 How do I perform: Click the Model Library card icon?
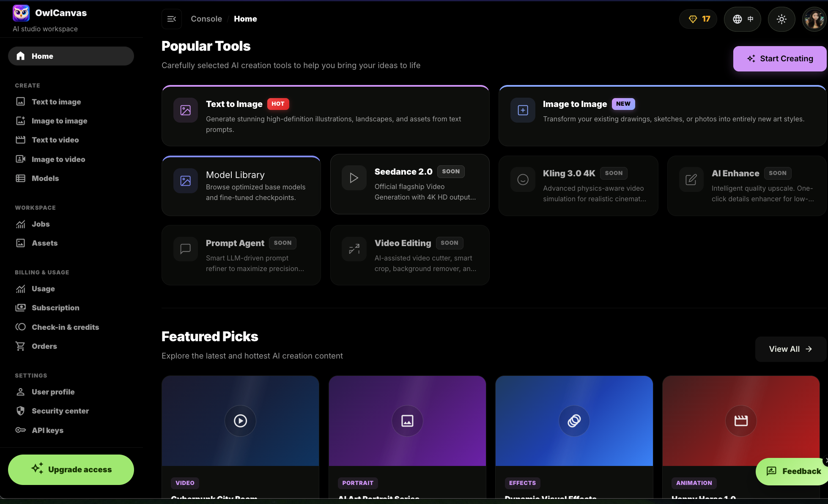(x=186, y=181)
